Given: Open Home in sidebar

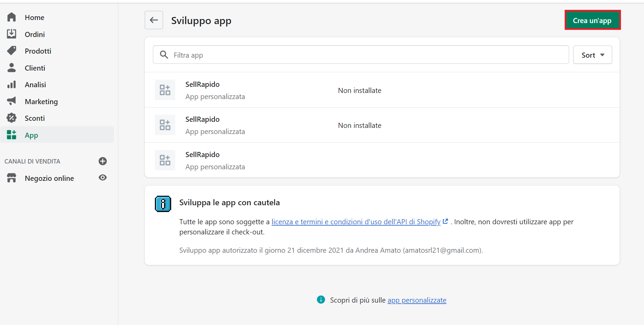Looking at the screenshot, I should click(35, 17).
